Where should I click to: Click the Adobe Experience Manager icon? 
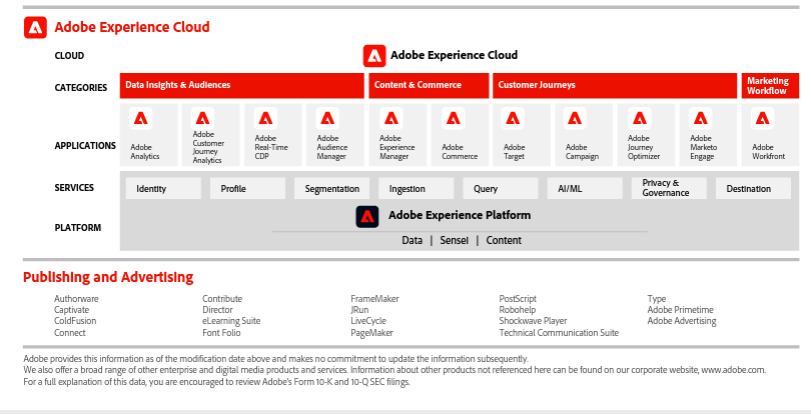[x=390, y=119]
